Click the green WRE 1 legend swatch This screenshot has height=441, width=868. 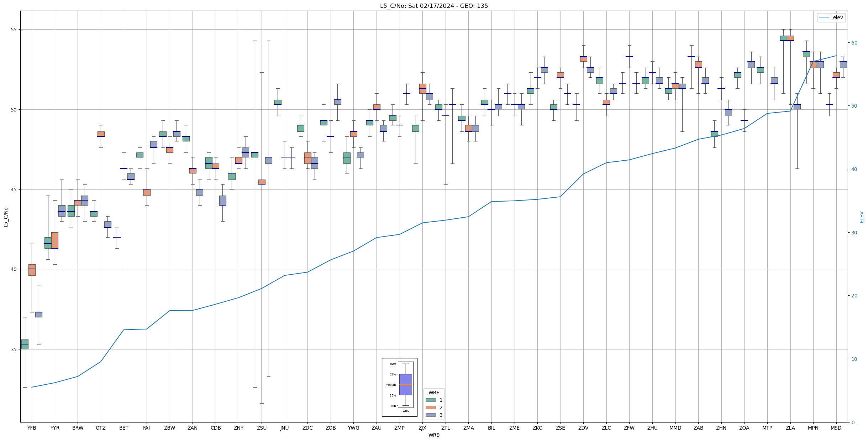pos(430,400)
